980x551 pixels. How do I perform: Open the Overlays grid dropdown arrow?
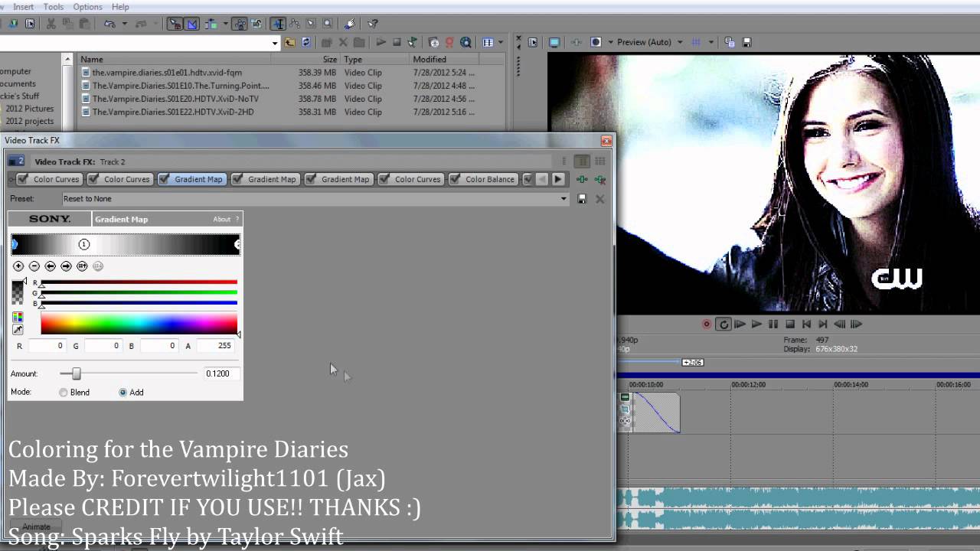[x=710, y=43]
